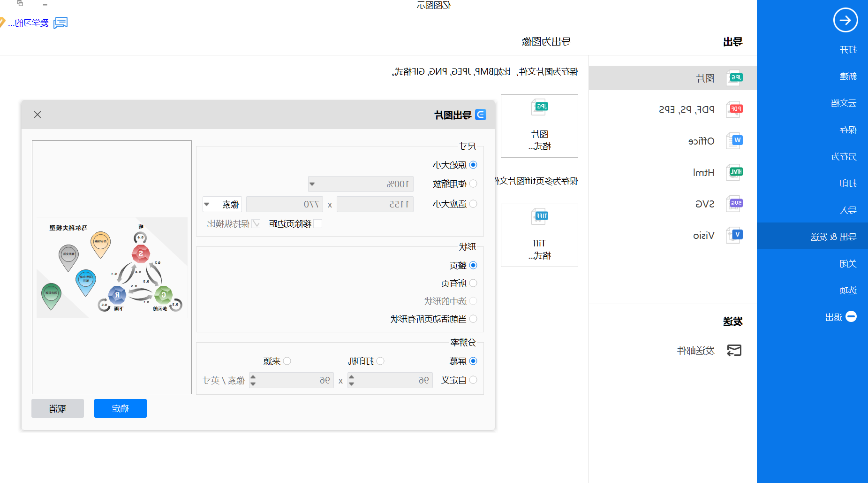Toggle 保持纵横比 checkbox

pos(256,224)
